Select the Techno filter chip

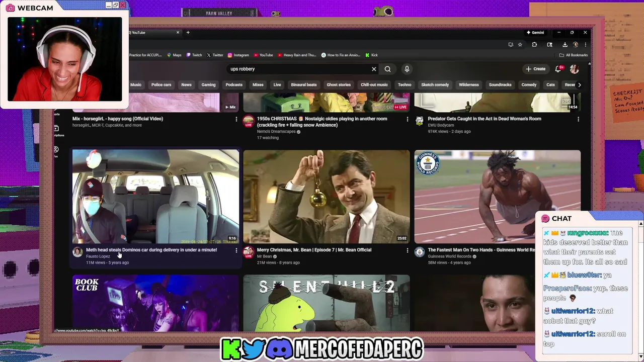point(405,85)
